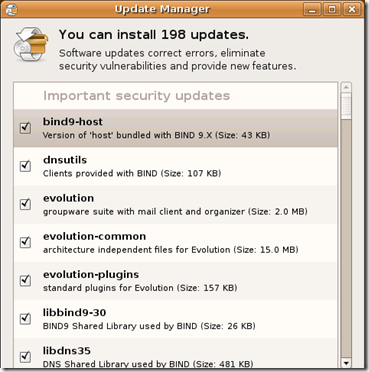The height and width of the screenshot is (372, 369).
Task: Click the Update Manager window menu icon
Action: [11, 9]
